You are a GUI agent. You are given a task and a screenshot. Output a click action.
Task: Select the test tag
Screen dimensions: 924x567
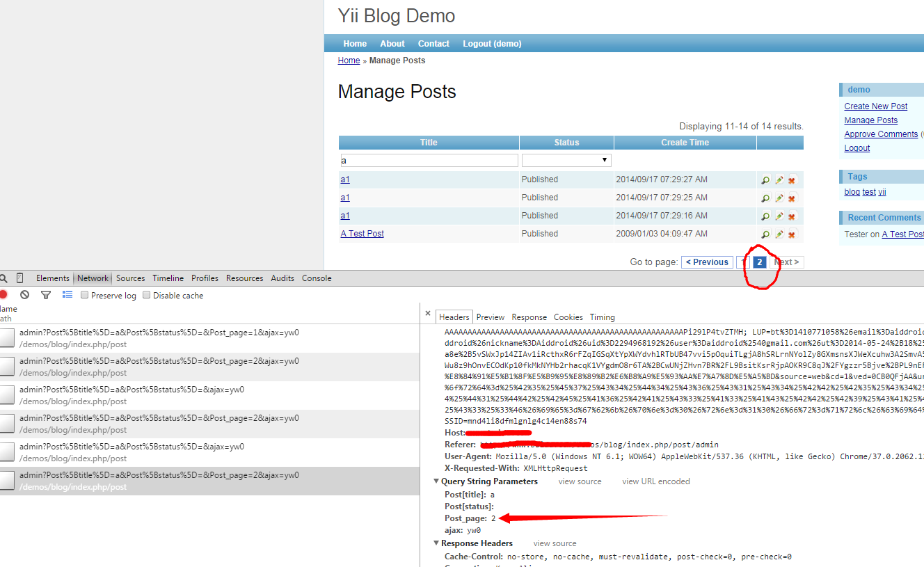869,192
